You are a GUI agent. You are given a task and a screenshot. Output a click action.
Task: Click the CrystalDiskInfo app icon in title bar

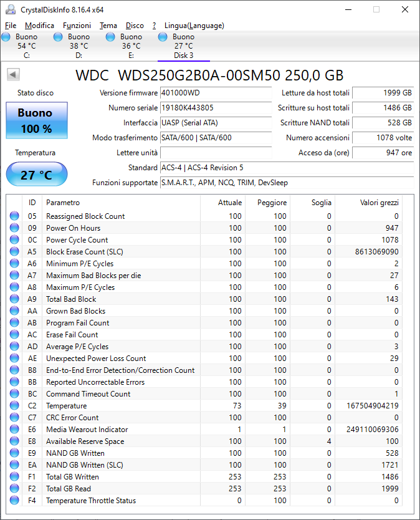tap(11, 9)
